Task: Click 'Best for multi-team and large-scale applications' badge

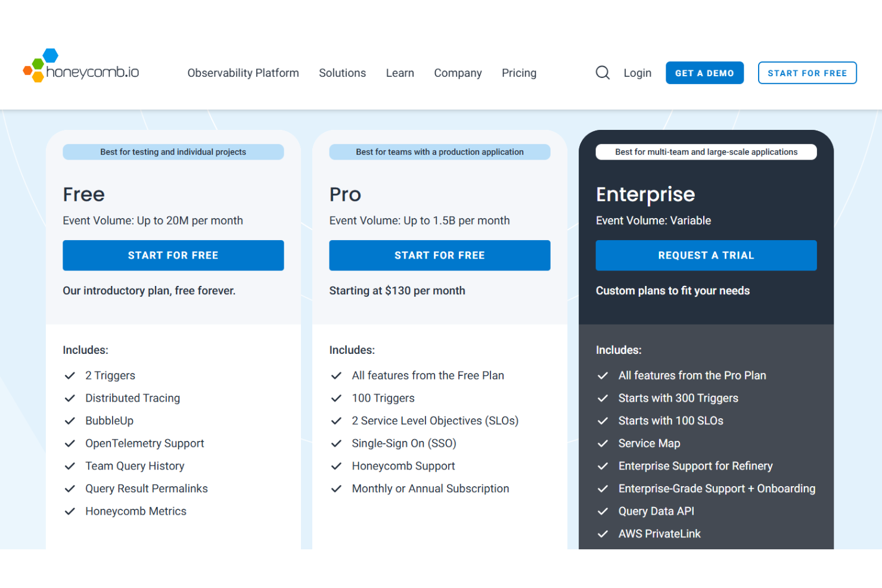Action: (x=706, y=152)
